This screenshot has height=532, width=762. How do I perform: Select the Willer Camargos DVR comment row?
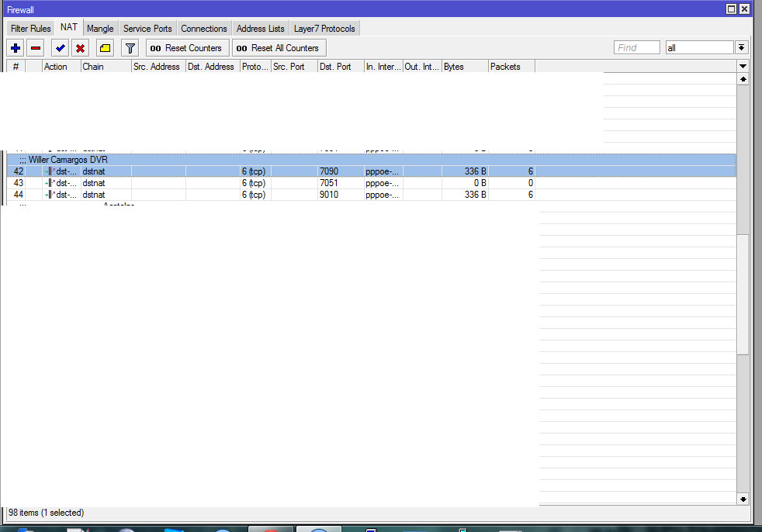371,160
